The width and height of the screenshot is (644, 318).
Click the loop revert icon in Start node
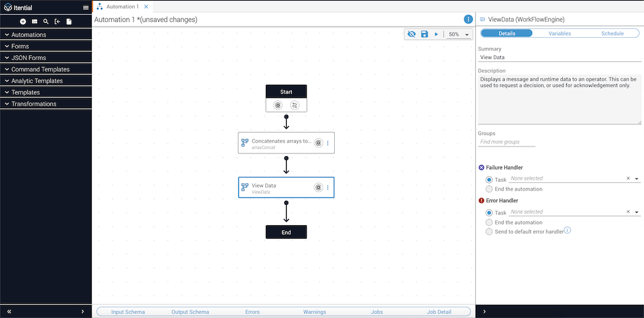point(295,106)
